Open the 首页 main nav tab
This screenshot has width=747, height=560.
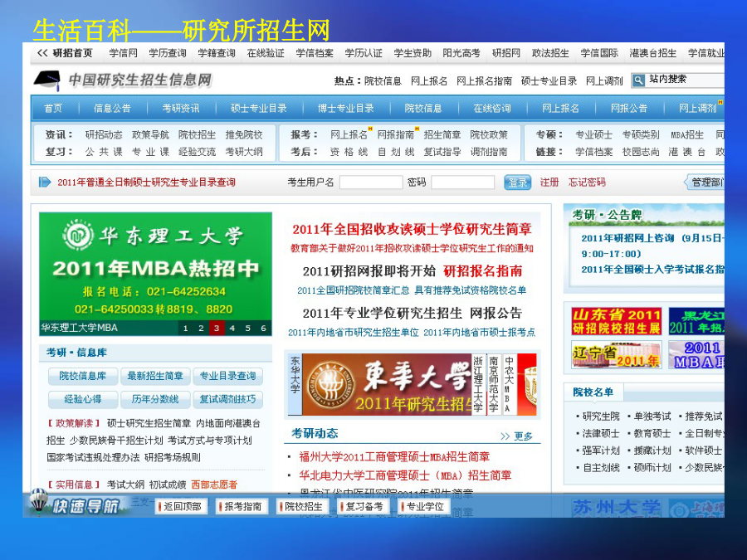click(53, 108)
